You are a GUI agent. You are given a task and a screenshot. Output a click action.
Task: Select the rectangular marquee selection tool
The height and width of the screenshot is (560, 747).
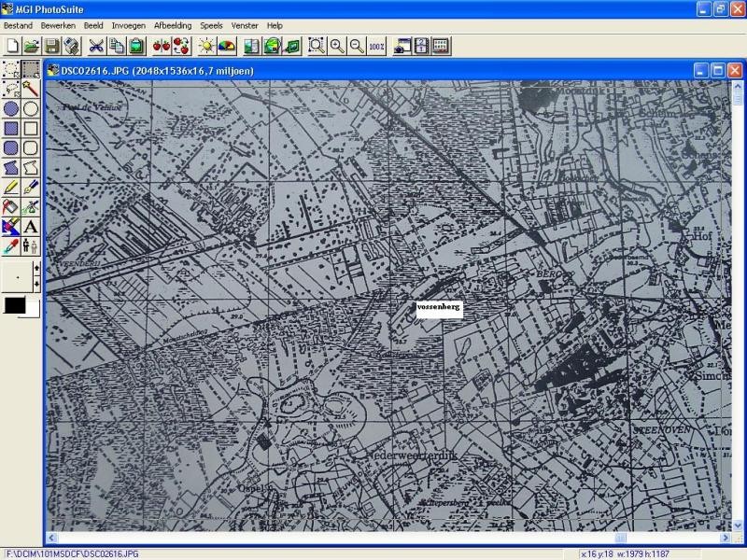tap(31, 68)
